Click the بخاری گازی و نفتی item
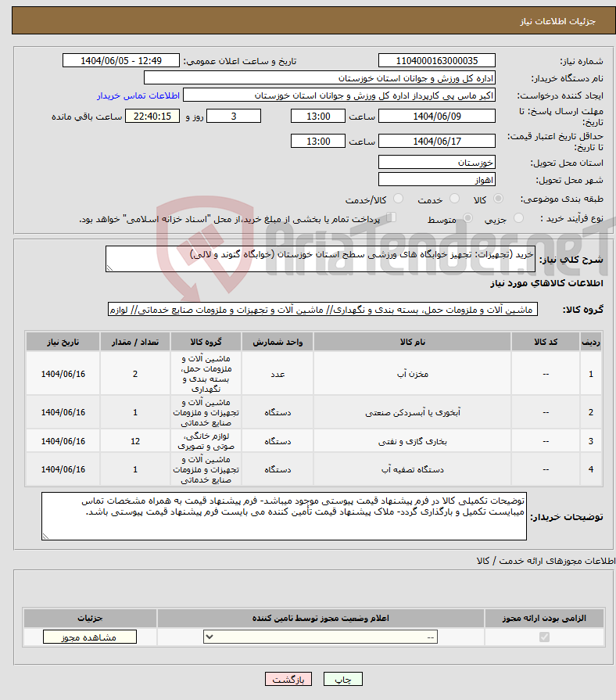This screenshot has height=700, width=616. coord(413,441)
